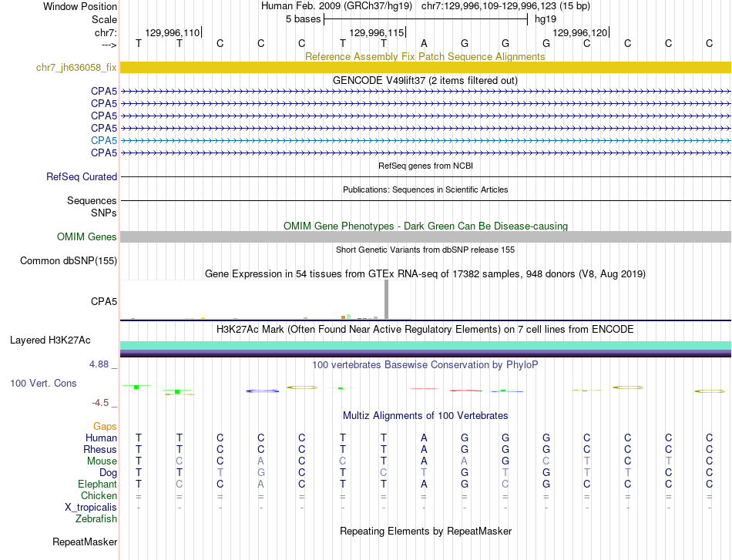Click the Common dbSNP(155) label
This screenshot has width=732, height=560.
tap(68, 261)
